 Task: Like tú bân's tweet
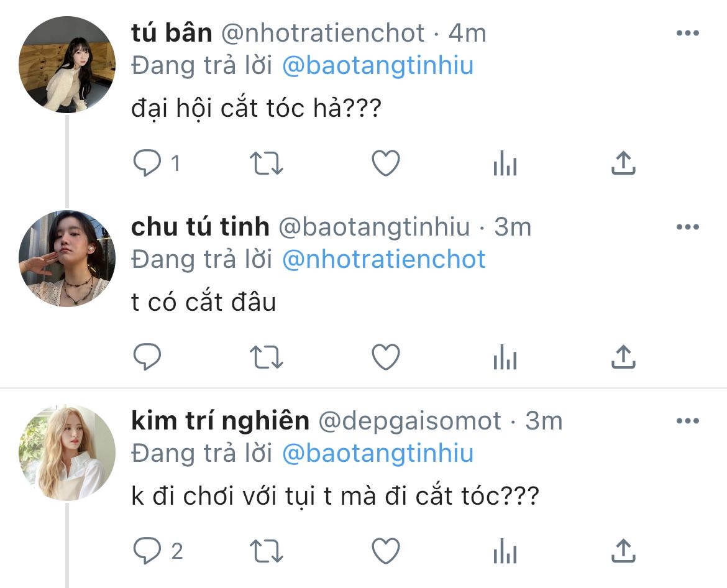[385, 163]
